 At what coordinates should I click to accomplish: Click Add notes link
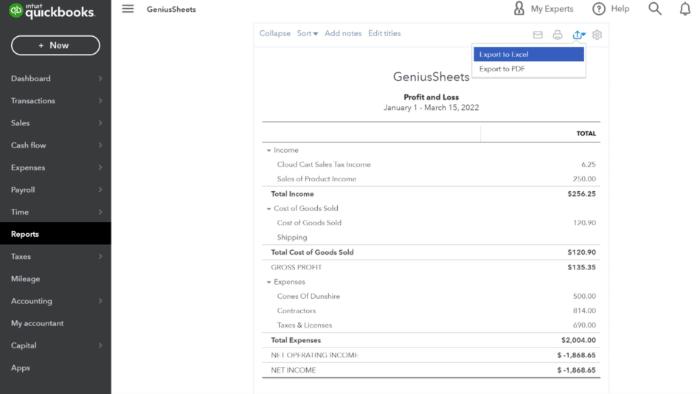[x=343, y=33]
